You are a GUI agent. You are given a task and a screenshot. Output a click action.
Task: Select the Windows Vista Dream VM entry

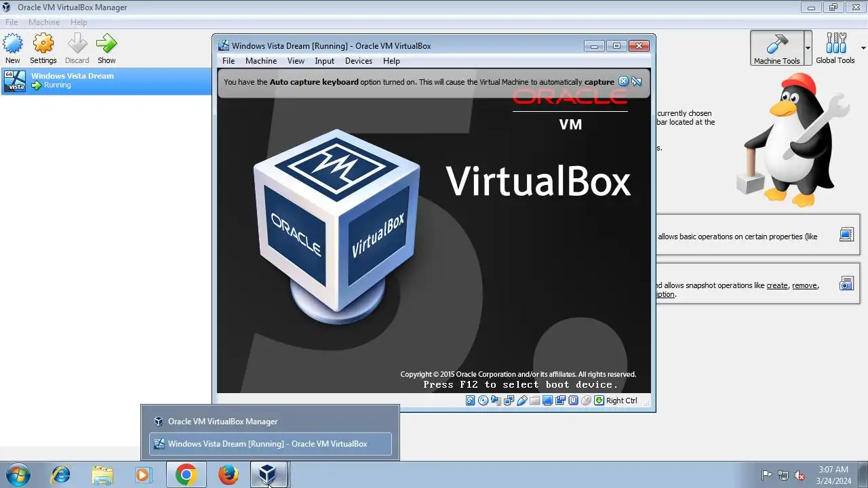point(106,81)
